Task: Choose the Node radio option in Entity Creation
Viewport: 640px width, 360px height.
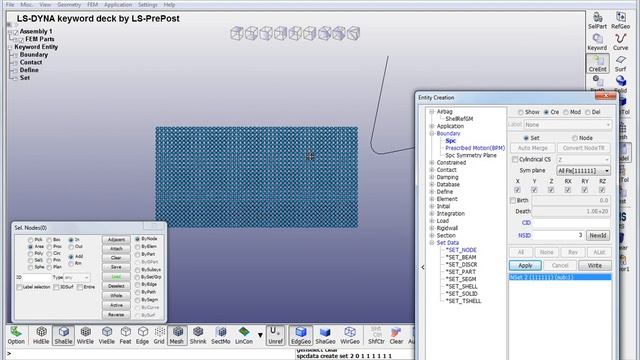Action: [575, 138]
